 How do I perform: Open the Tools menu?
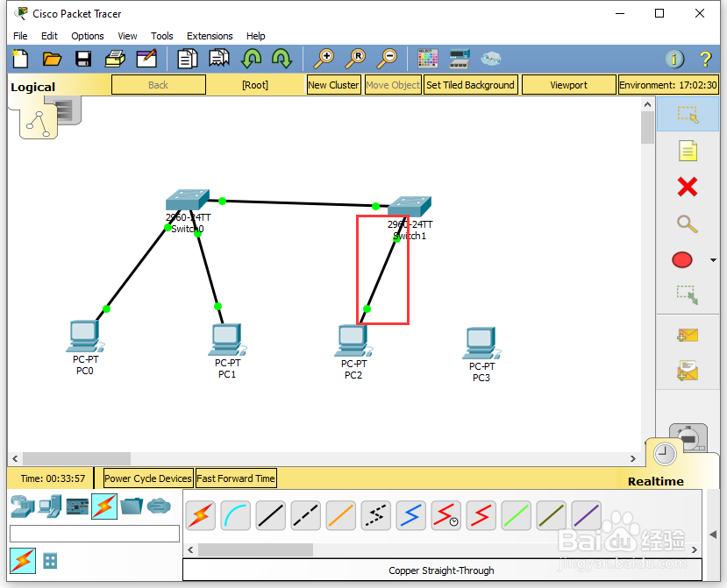[162, 36]
